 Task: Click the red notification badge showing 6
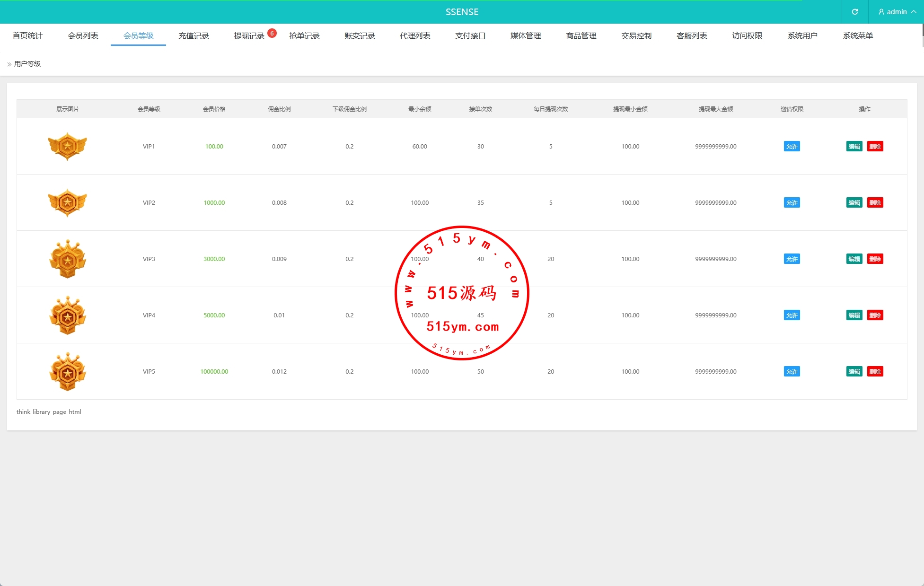[272, 33]
